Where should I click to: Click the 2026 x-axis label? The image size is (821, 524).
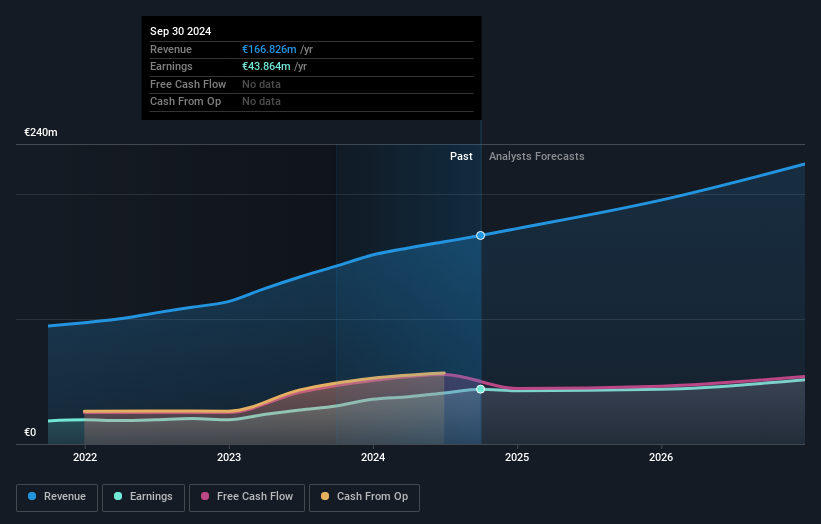click(661, 457)
